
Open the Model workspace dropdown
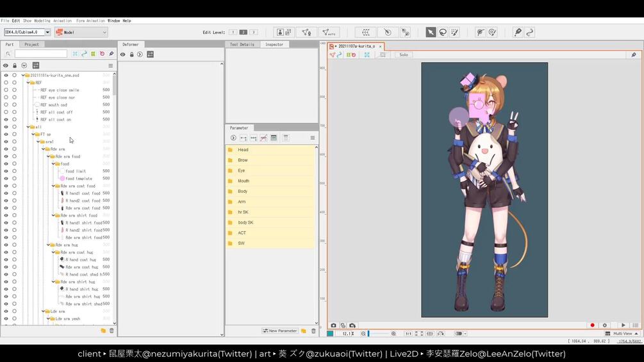(x=81, y=32)
